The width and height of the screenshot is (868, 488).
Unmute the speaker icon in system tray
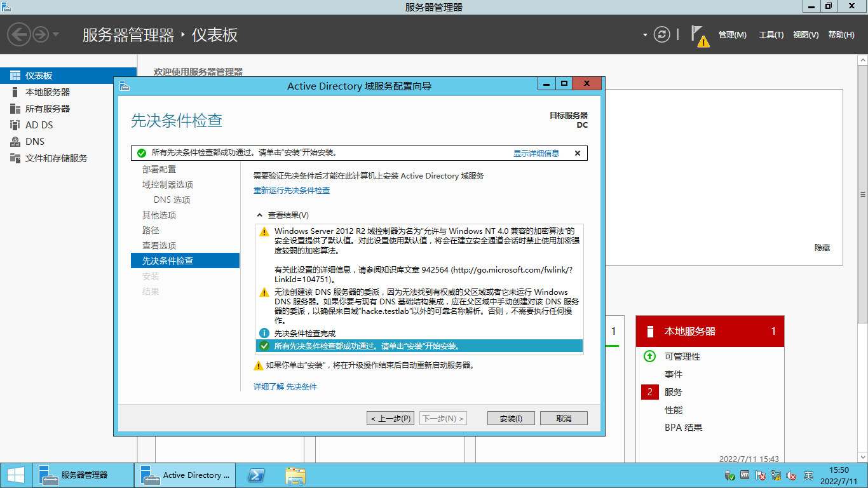791,475
